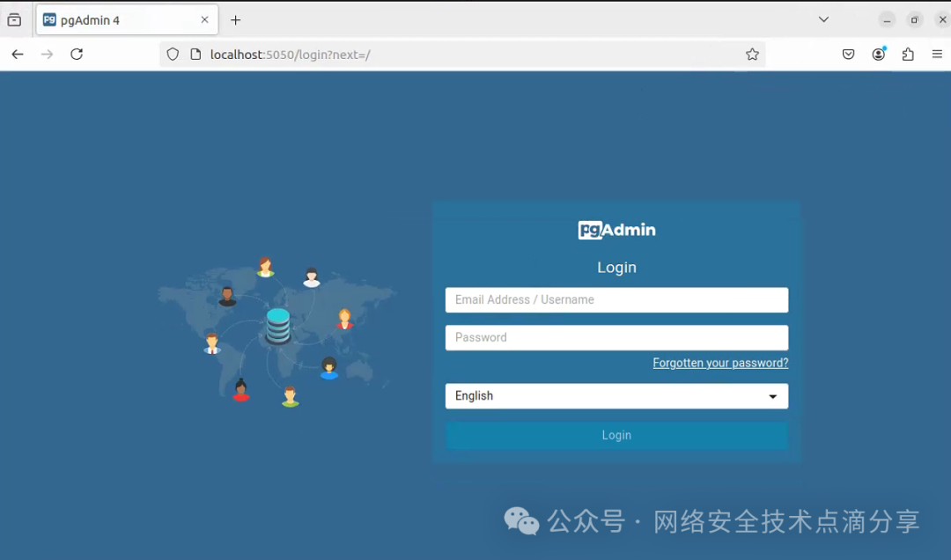Screen dimensions: 951x560
Task: Click the pgAdmin logo above Login
Action: tap(616, 230)
